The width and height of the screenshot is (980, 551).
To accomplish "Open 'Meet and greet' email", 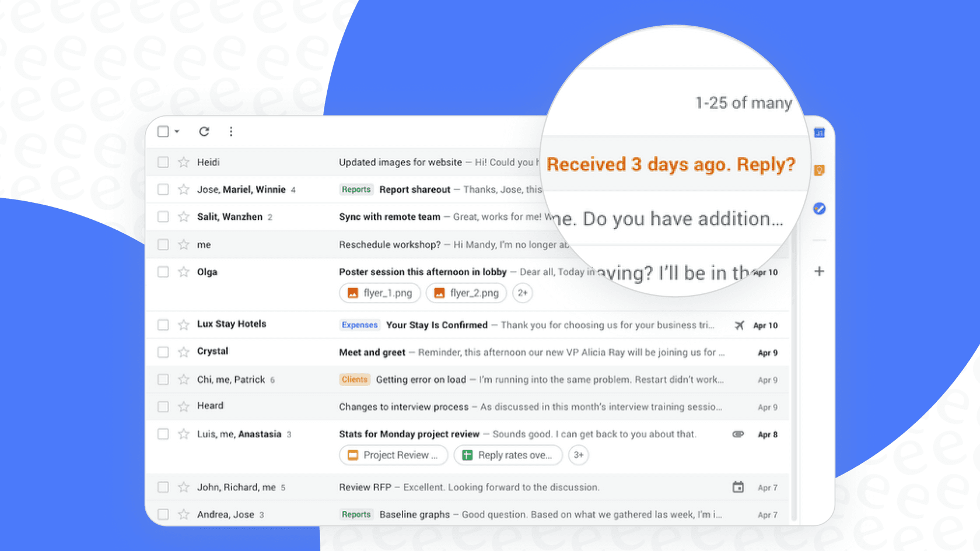I will [372, 352].
